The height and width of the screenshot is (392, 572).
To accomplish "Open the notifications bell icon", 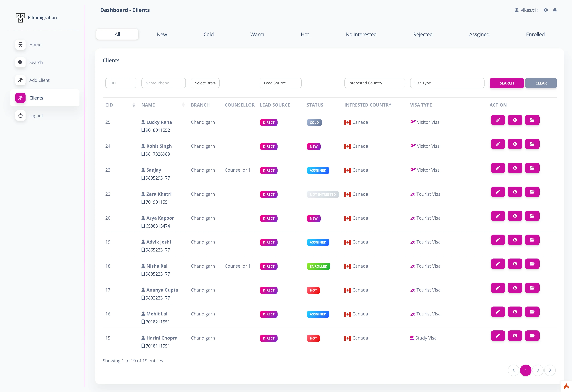I will (555, 10).
